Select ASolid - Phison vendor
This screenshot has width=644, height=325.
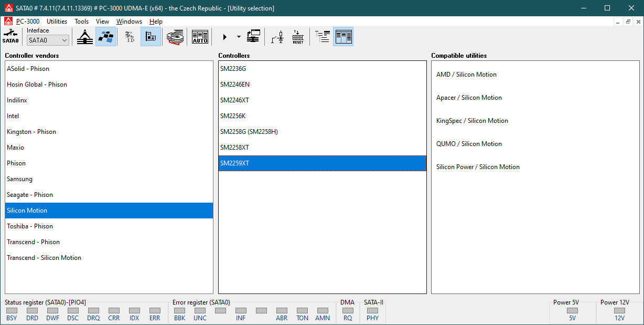(109, 69)
